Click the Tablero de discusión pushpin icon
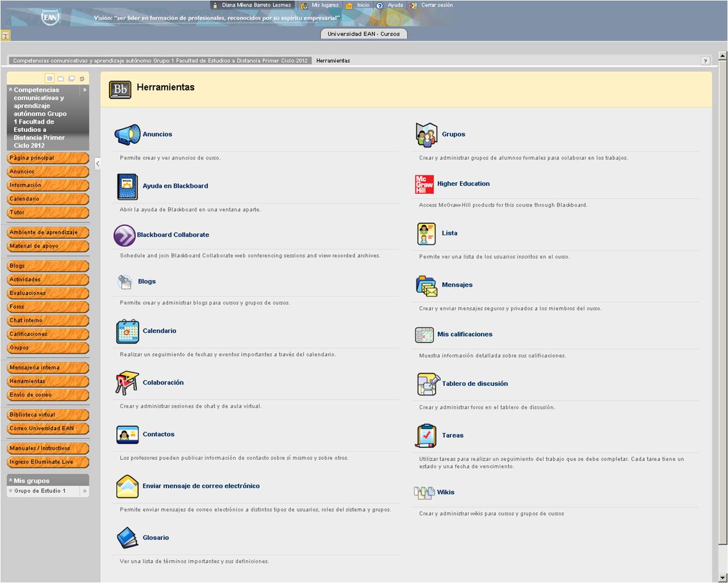The height and width of the screenshot is (583, 728). click(x=427, y=384)
